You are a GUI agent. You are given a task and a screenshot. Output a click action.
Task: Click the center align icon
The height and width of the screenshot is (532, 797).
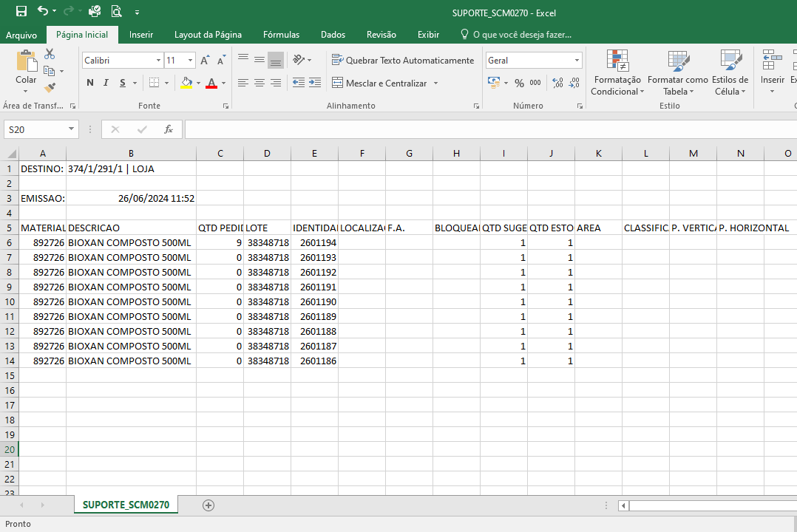click(x=260, y=83)
